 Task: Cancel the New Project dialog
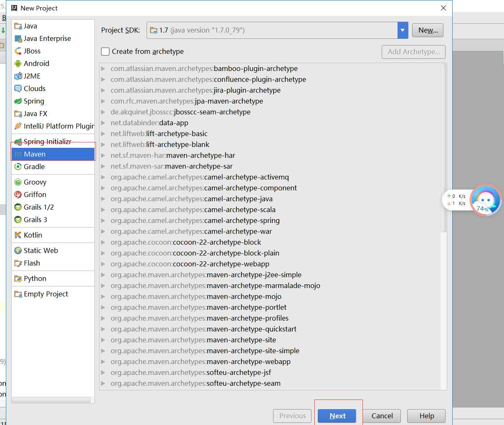click(x=382, y=416)
